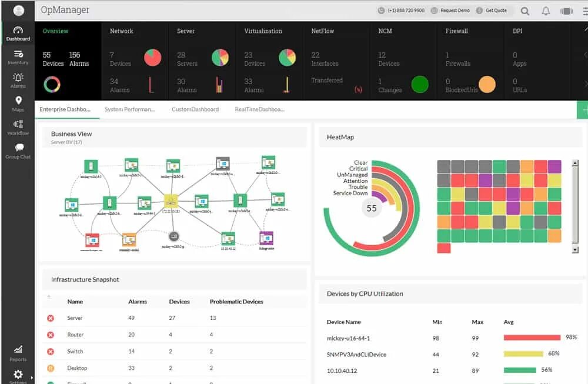The image size is (588, 384).
Task: Click the orange Firewall BlockedUrls circle
Action: tap(487, 84)
